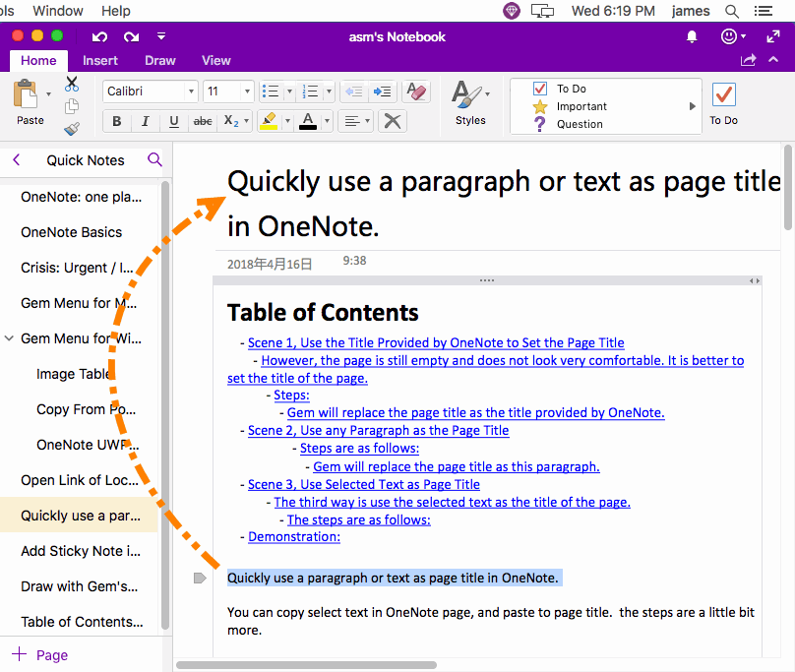Open the quick access toolbar dropdown
The height and width of the screenshot is (672, 795).
coord(161,36)
